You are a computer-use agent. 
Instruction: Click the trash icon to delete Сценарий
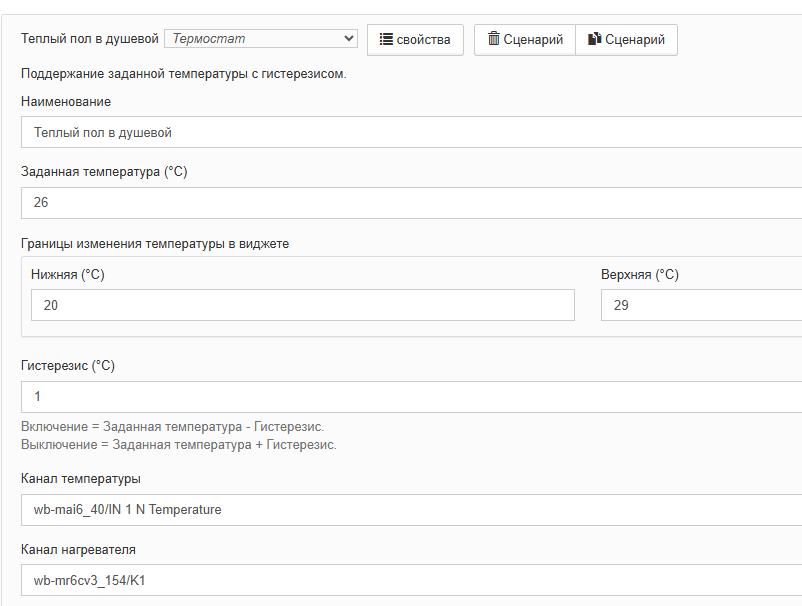(494, 39)
